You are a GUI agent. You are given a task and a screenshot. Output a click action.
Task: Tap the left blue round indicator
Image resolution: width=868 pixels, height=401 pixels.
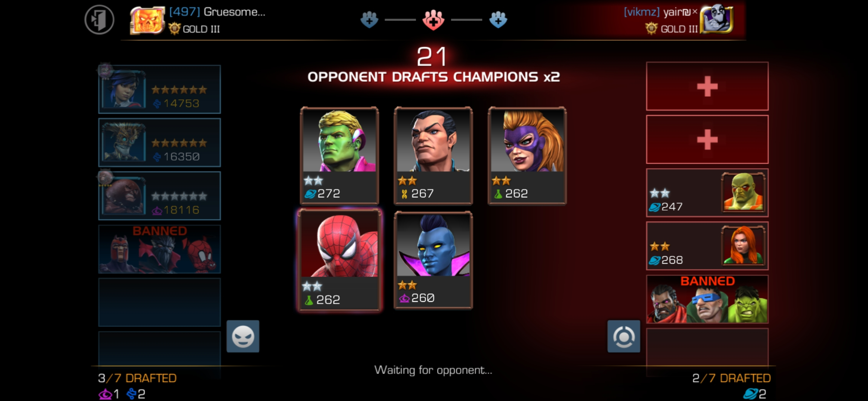click(369, 20)
